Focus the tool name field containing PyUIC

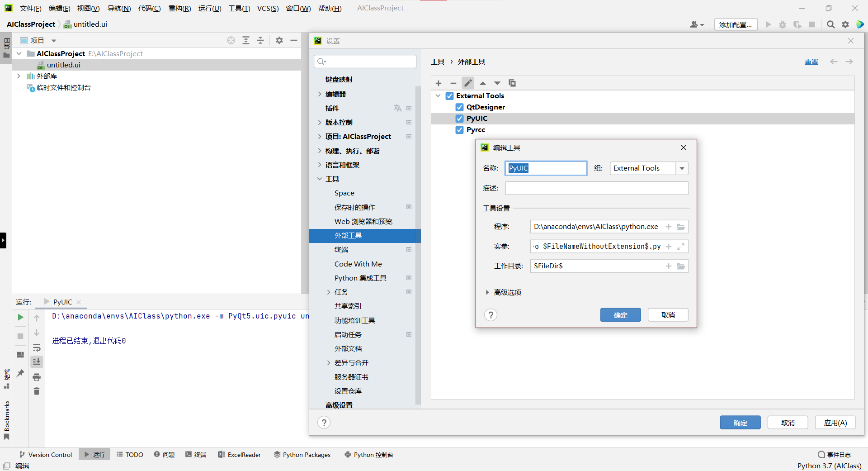click(546, 168)
